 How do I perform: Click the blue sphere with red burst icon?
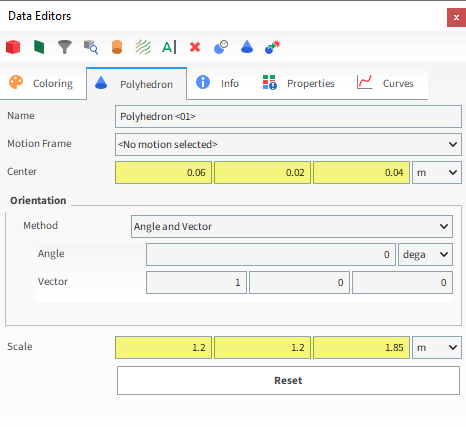tap(273, 47)
